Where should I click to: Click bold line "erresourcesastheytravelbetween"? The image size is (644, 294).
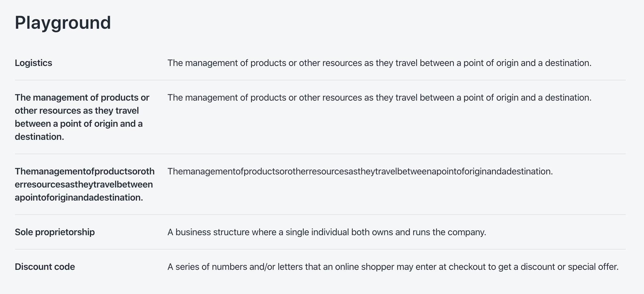[x=84, y=185]
